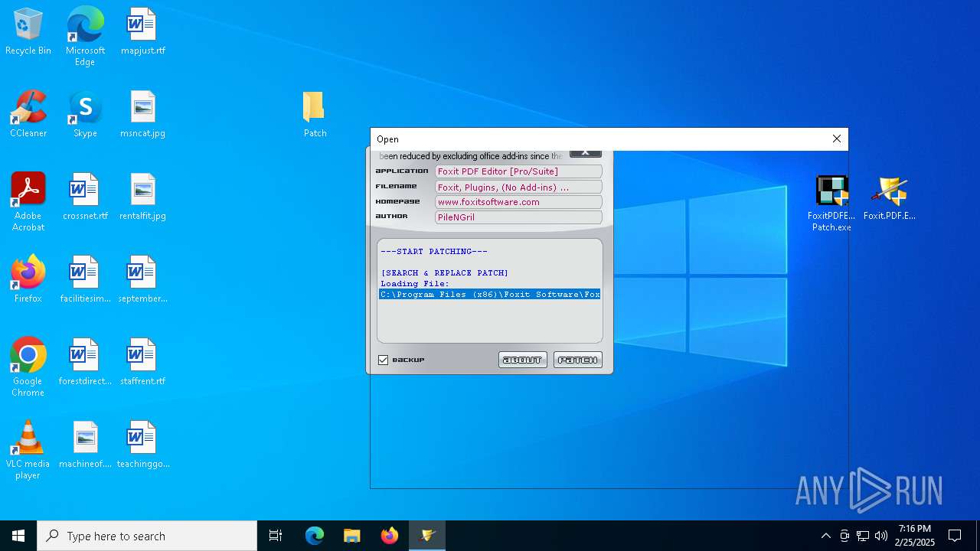The width and height of the screenshot is (980, 551).
Task: Select staffrent.rtf document icon
Action: tap(142, 362)
